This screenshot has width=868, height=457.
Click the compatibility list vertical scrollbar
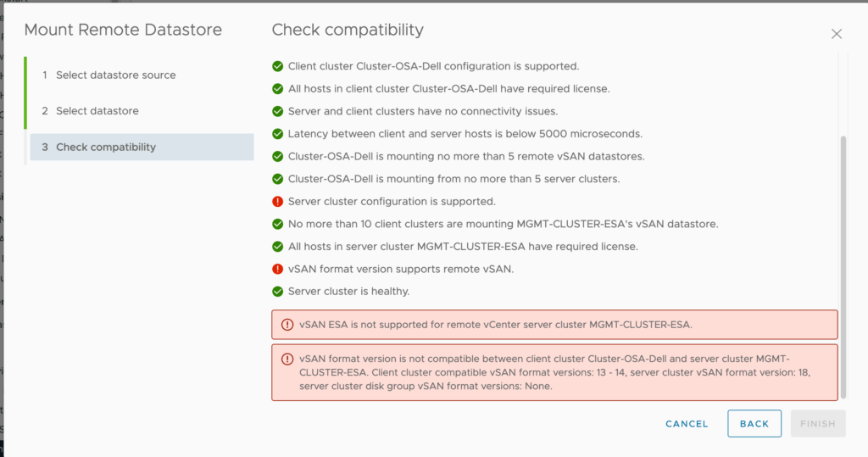pos(842,263)
